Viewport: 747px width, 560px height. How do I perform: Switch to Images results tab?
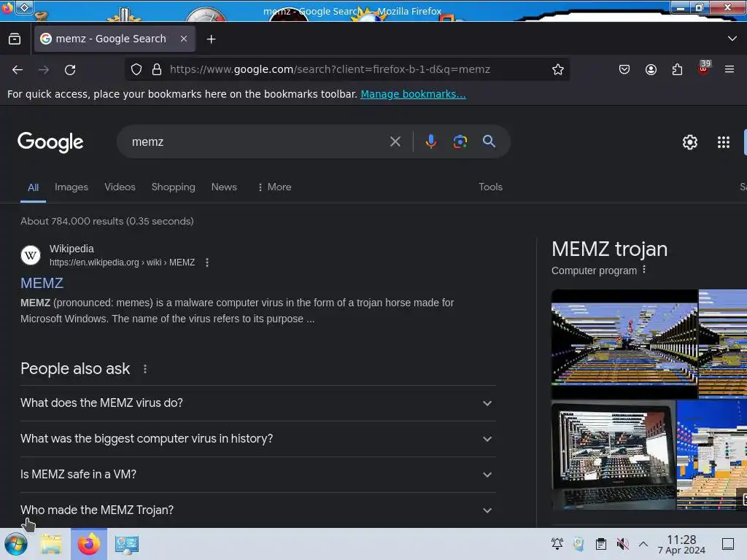click(71, 187)
